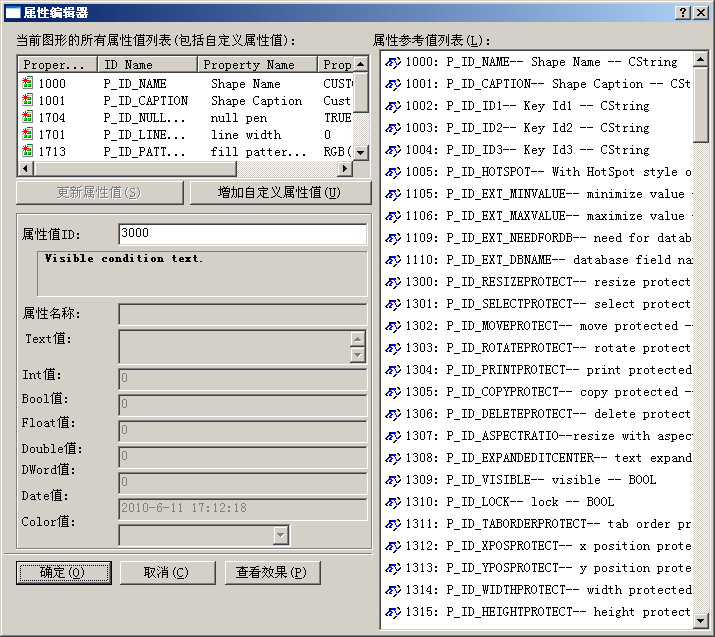This screenshot has height=637, width=715.
Task: Click the icon for 1309 P_ID_VISIBLE reference
Action: tap(393, 480)
